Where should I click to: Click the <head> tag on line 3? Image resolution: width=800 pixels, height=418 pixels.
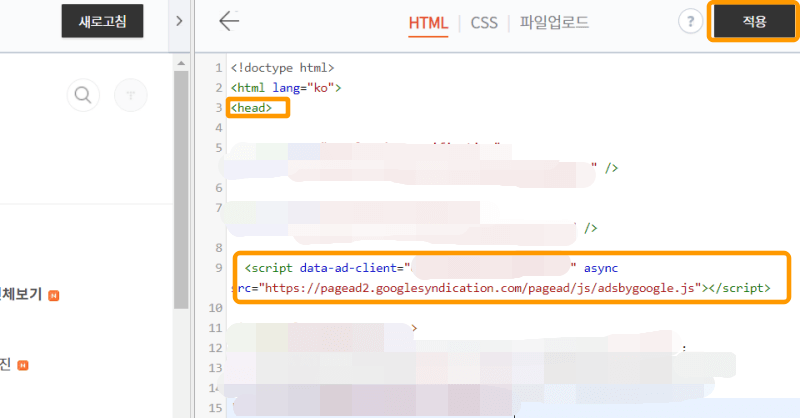point(252,108)
